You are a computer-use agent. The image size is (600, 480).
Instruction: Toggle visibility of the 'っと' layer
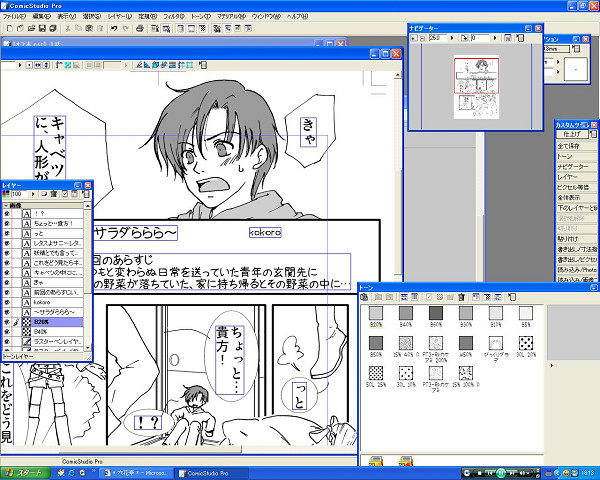7,233
